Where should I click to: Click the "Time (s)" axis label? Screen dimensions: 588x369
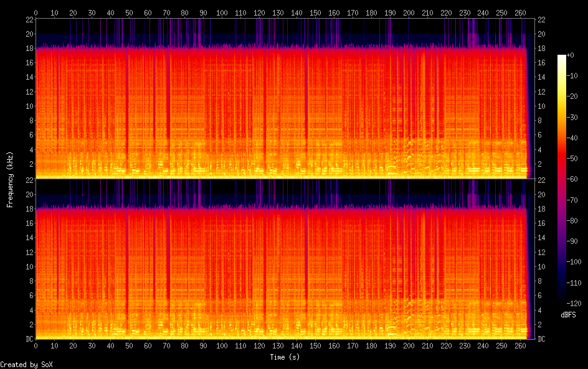point(286,357)
